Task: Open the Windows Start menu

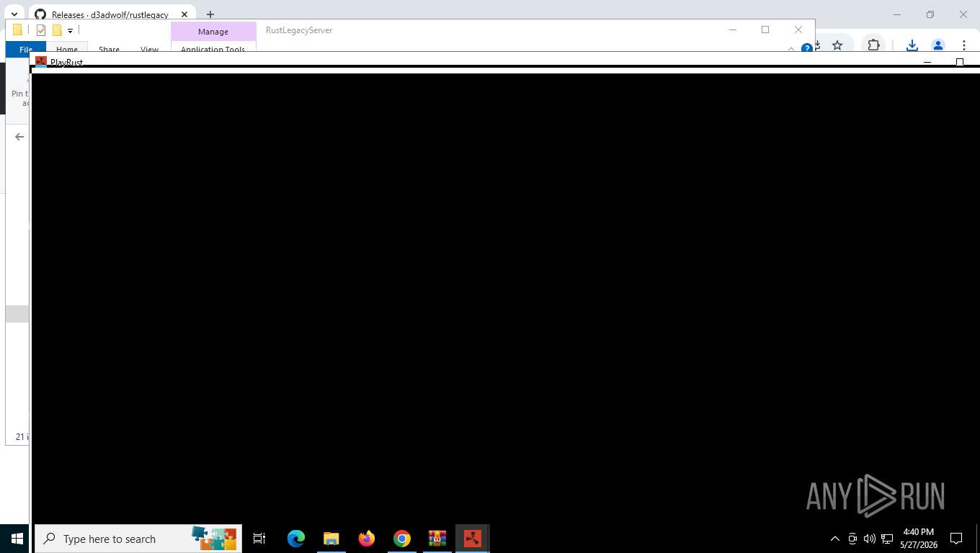Action: pyautogui.click(x=17, y=539)
